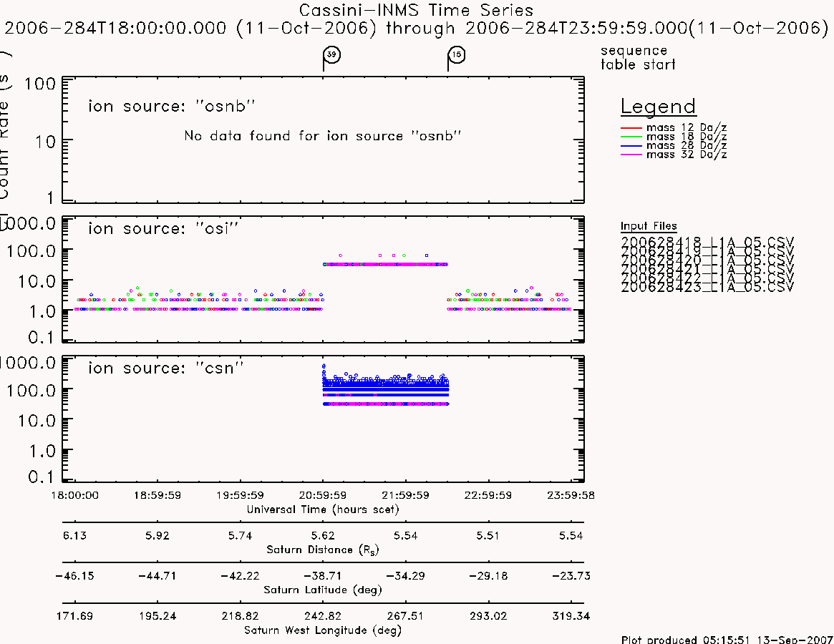
Task: Click the West Longitude value 319.34
Action: pyautogui.click(x=571, y=616)
